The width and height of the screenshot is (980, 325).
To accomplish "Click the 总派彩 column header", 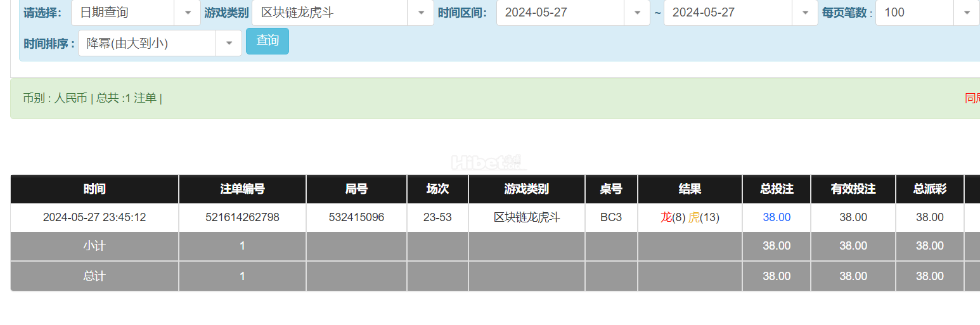I will tap(930, 189).
